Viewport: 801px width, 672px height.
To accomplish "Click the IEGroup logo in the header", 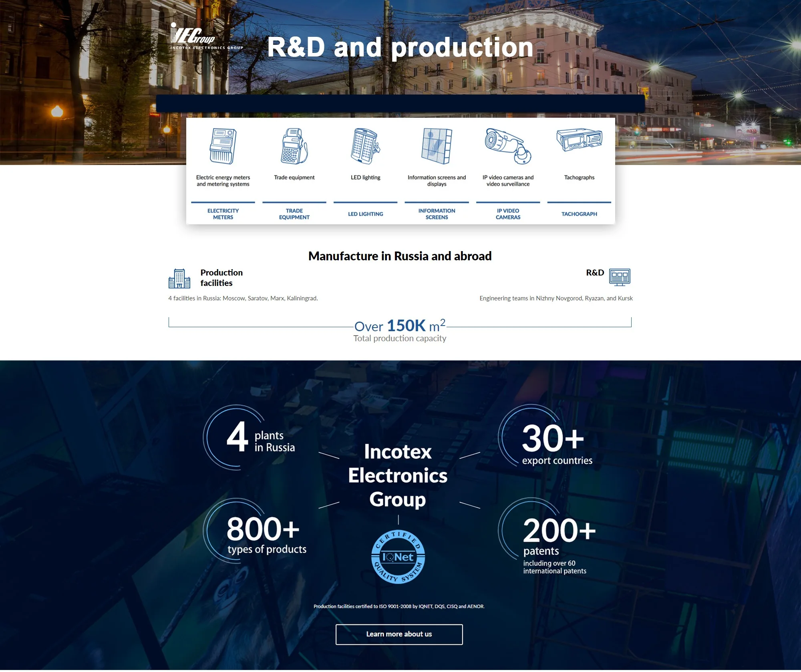I will coord(207,36).
